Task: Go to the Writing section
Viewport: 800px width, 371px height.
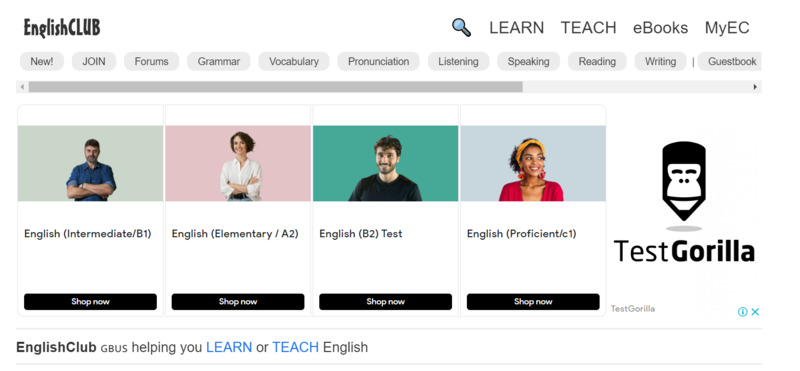Action: click(x=660, y=61)
